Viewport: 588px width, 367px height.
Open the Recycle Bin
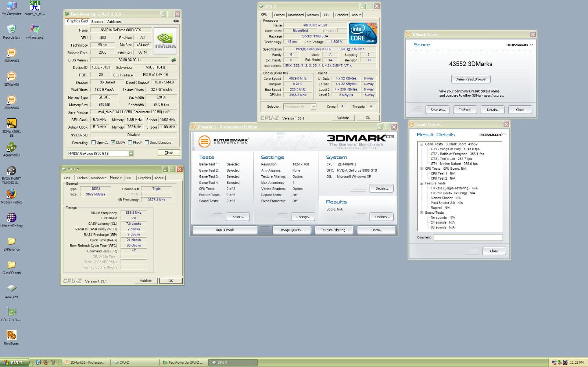(x=11, y=32)
